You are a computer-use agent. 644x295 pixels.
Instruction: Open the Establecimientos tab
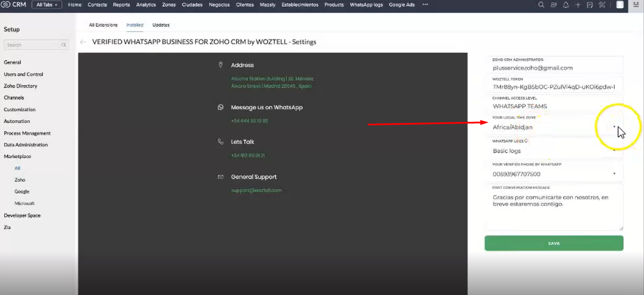pyautogui.click(x=299, y=5)
